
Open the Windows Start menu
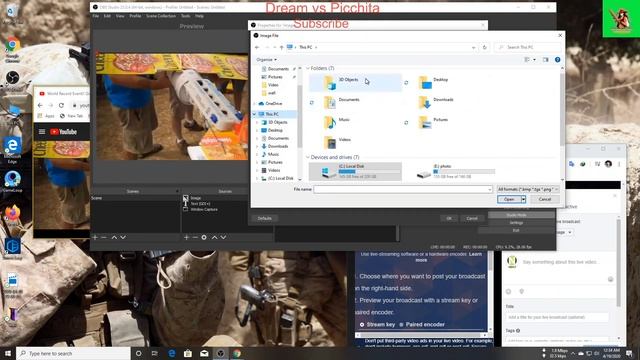[8, 353]
